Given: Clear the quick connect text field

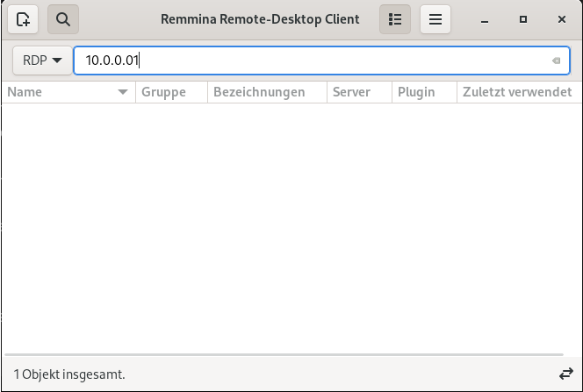Looking at the screenshot, I should tap(556, 61).
